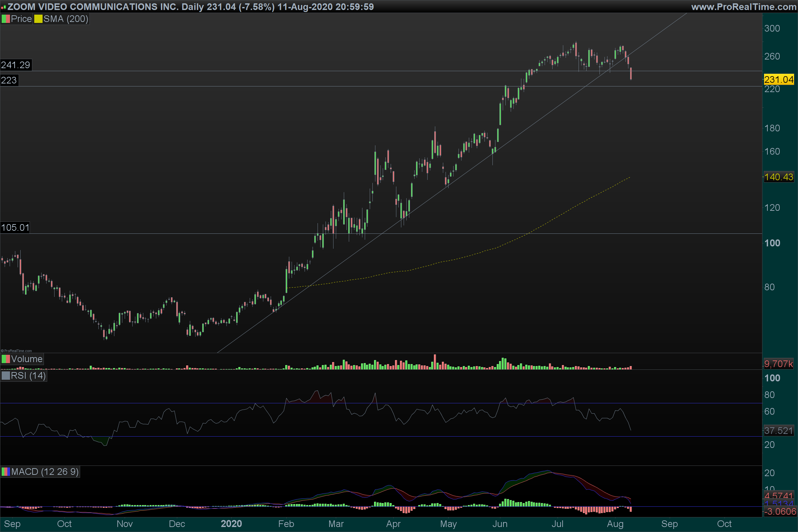798x532 pixels.
Task: Click the Price legend green-red icon
Action: (5, 19)
